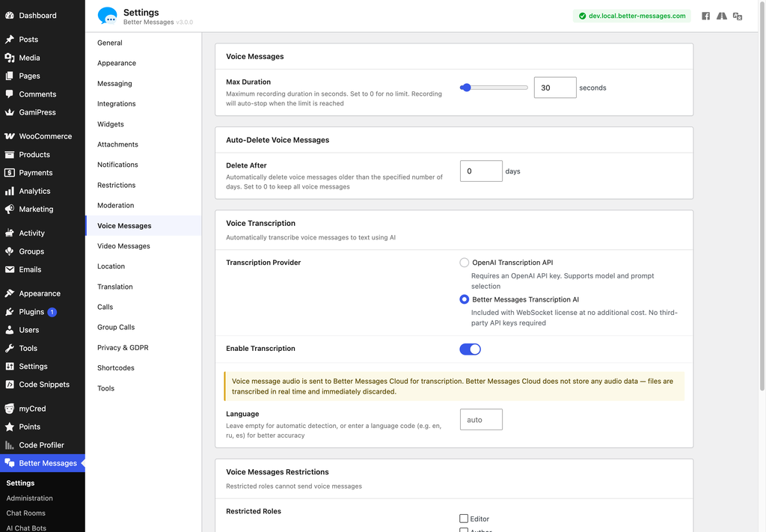Click the Groups icon in sidebar

pyautogui.click(x=9, y=251)
